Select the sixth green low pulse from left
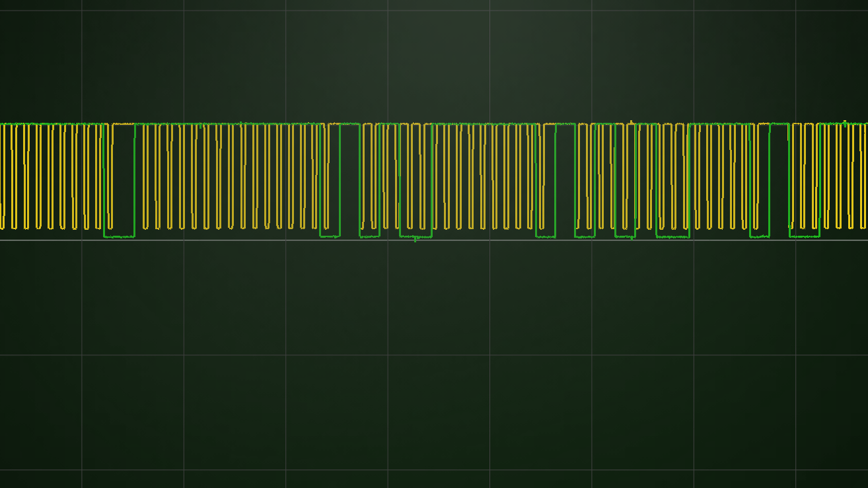 tap(585, 236)
